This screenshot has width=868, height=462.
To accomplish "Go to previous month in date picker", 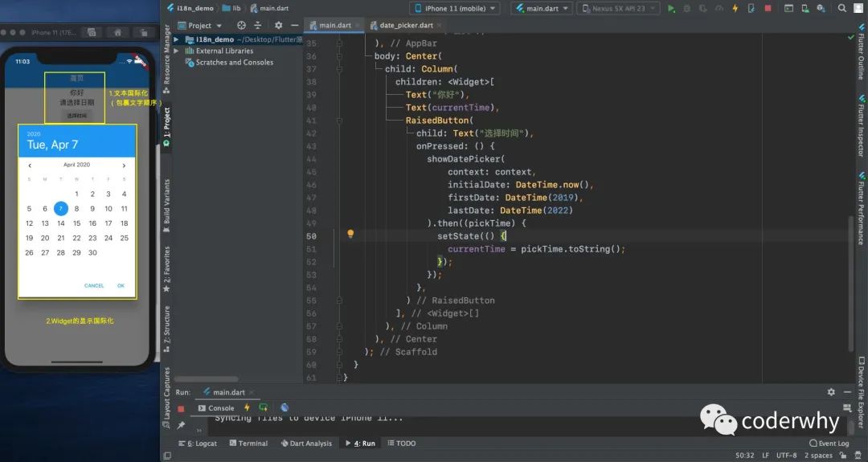I will click(x=30, y=166).
